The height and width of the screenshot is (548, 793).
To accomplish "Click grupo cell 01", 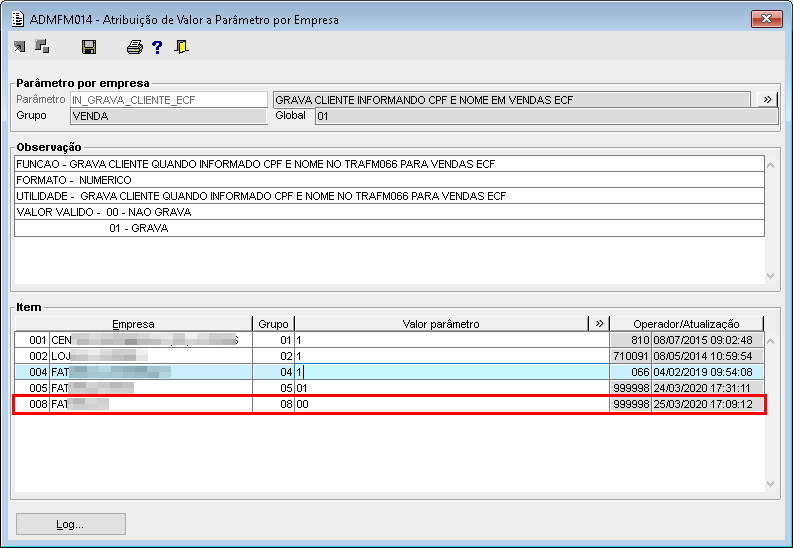I will tap(273, 340).
